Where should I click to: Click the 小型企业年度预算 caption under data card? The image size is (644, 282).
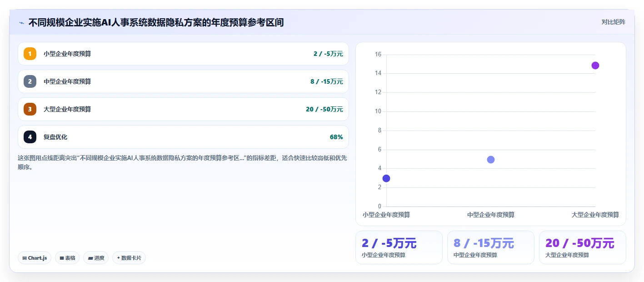(384, 255)
